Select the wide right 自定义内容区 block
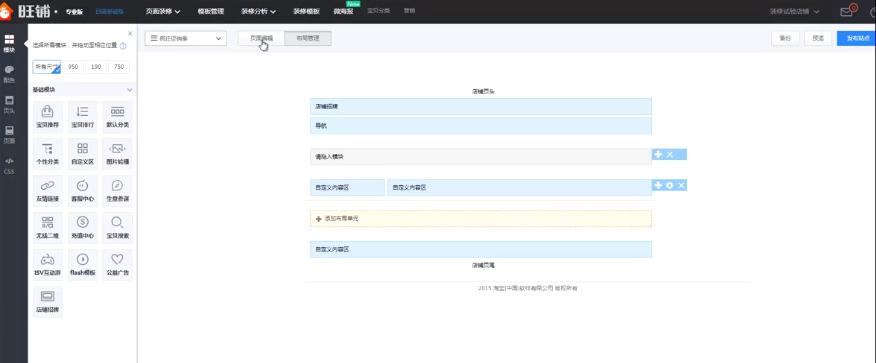Image resolution: width=876 pixels, height=363 pixels. point(520,188)
